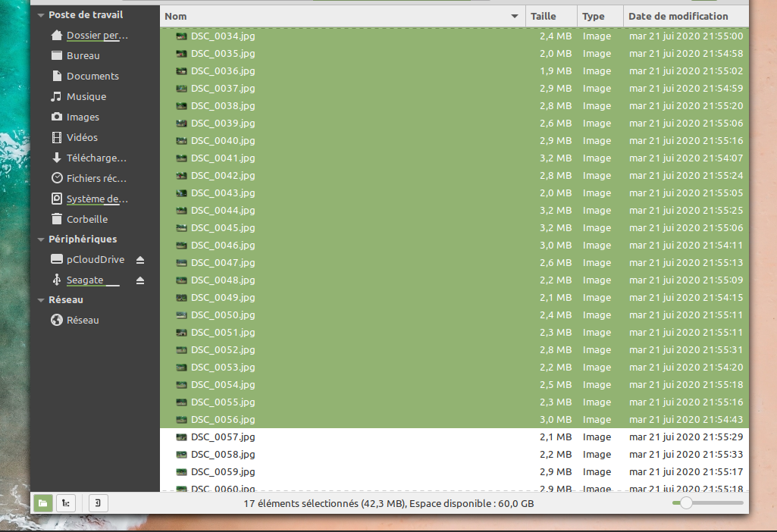This screenshot has height=532, width=777.
Task: Reverse sort order via the Nom column arrow
Action: point(514,15)
